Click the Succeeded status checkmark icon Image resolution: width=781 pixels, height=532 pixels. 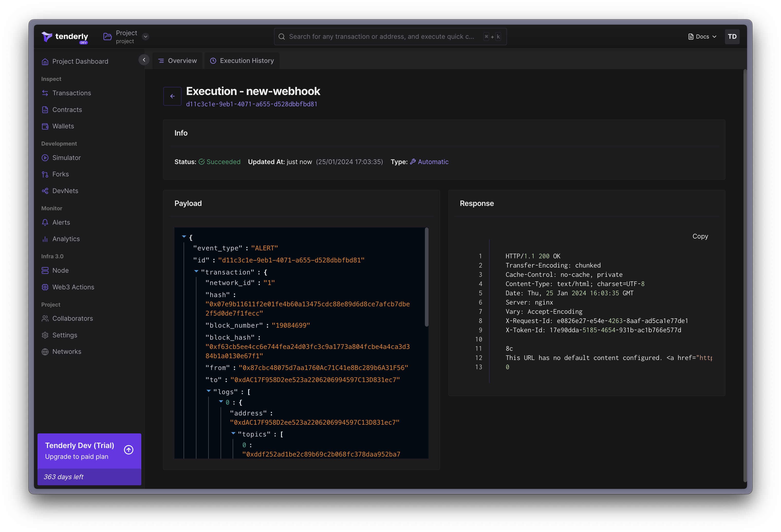pos(202,162)
